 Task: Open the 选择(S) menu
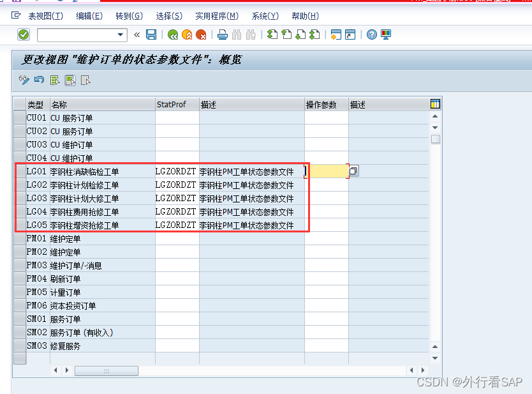point(169,16)
